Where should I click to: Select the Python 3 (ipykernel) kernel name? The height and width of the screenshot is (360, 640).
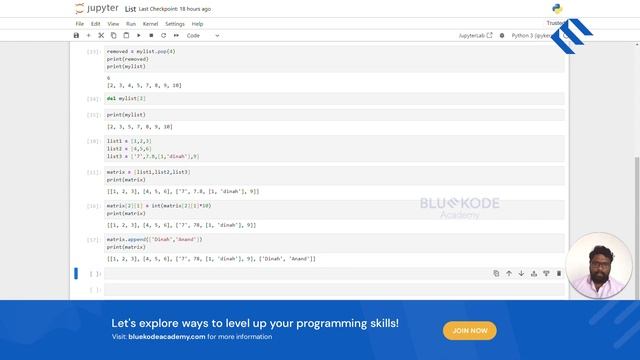tap(531, 36)
